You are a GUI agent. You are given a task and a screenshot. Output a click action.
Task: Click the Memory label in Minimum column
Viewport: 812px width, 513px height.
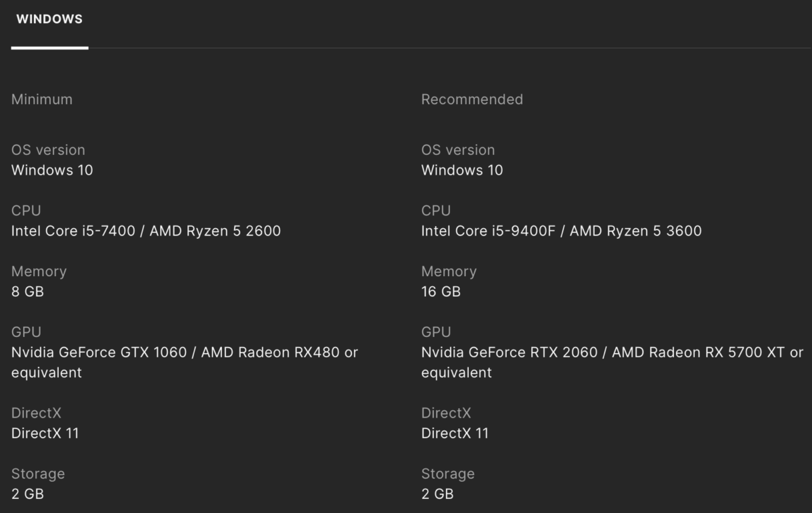39,271
